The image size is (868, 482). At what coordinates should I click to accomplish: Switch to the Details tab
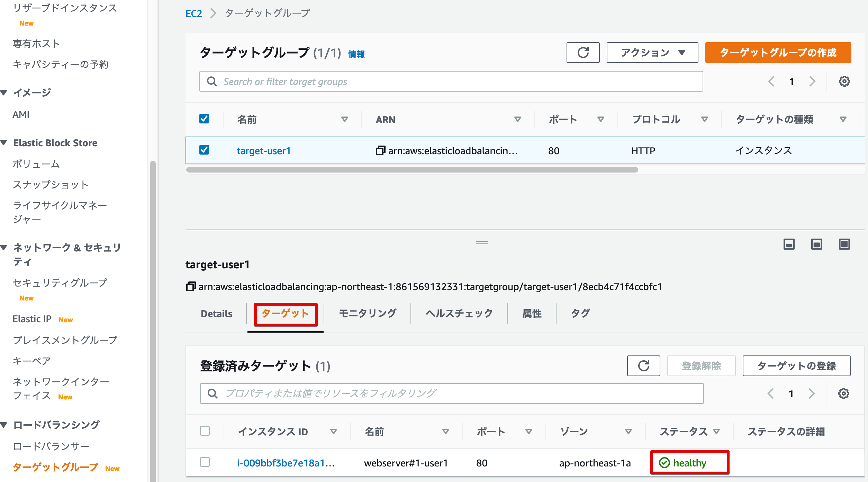(x=217, y=314)
